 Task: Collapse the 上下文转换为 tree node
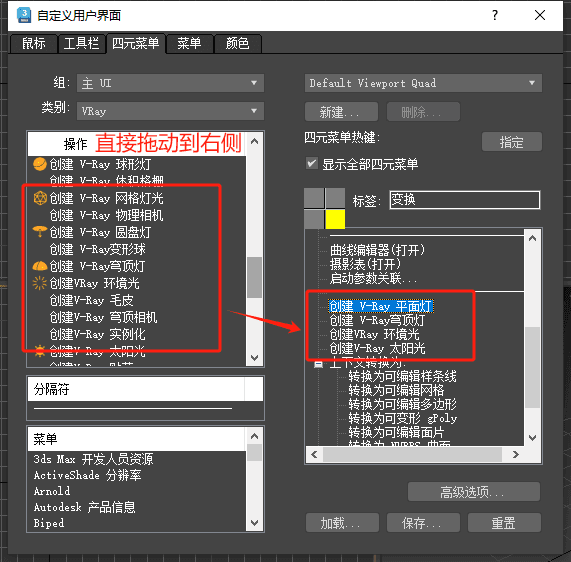[x=318, y=363]
